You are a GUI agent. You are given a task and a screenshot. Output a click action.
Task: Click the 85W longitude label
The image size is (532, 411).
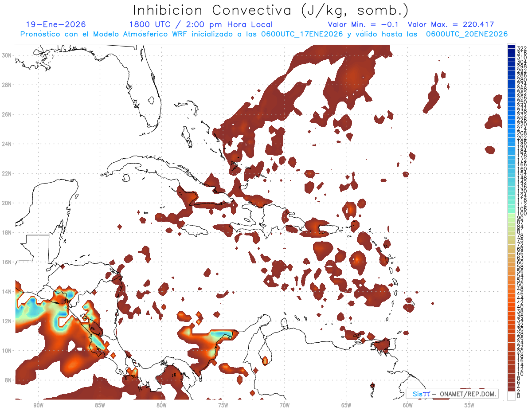[100, 405]
